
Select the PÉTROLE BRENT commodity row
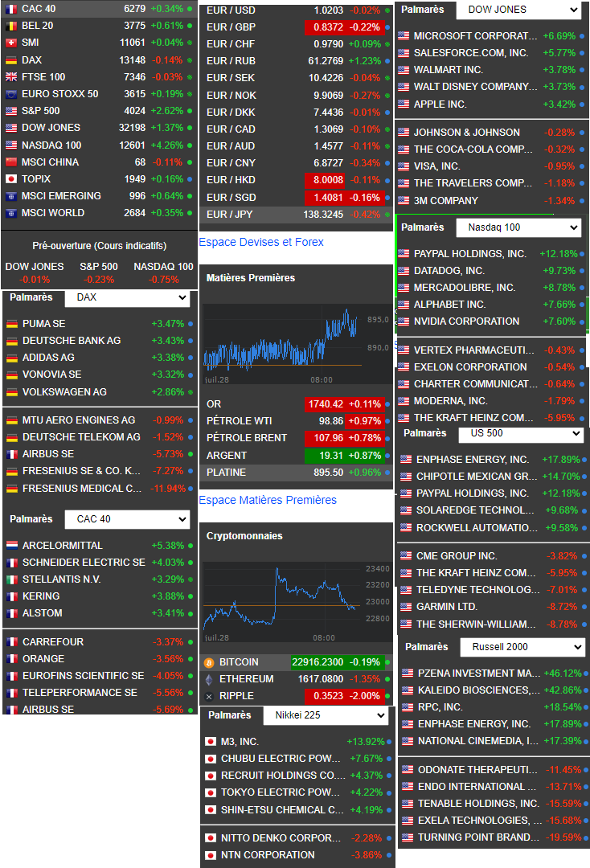296,439
